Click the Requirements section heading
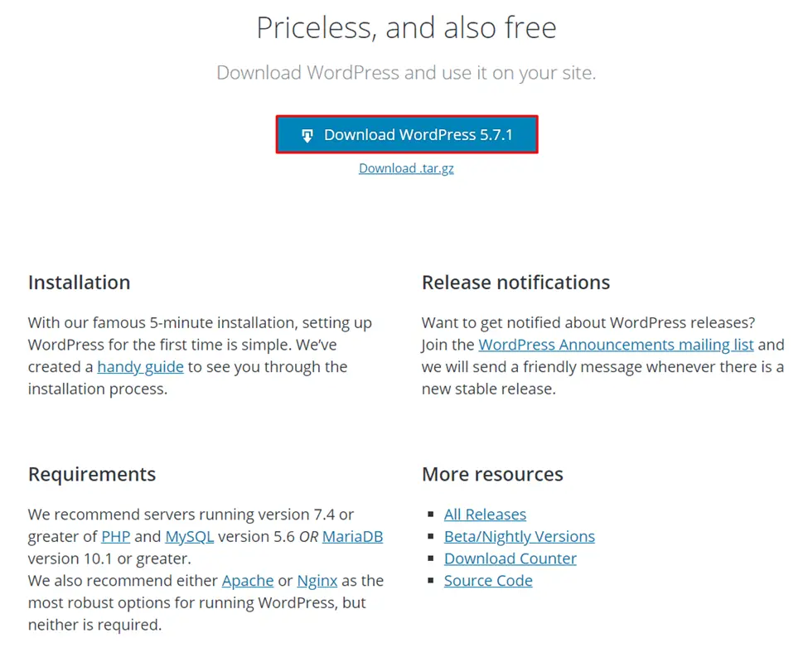 [x=91, y=474]
